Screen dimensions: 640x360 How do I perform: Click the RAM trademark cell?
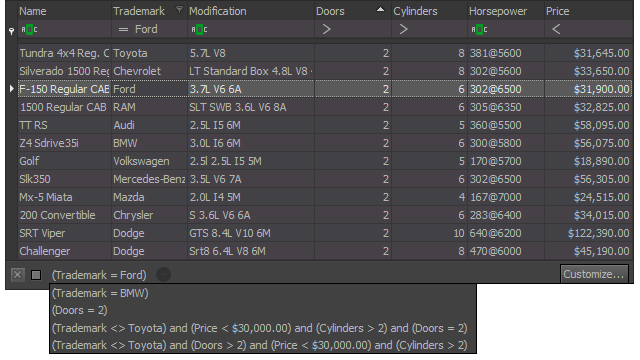[149, 107]
